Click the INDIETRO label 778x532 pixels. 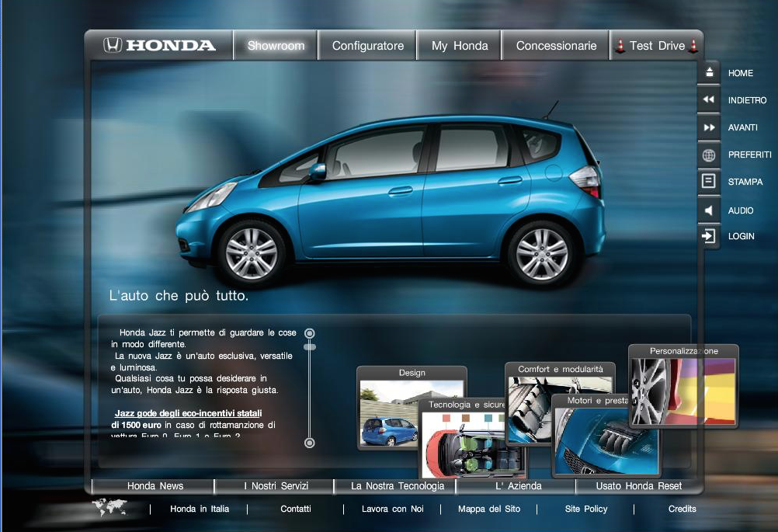747,100
